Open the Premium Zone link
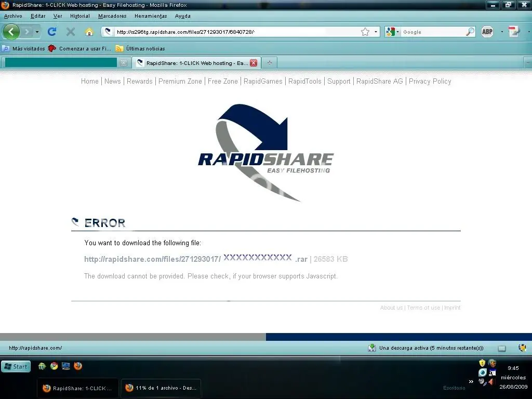Screen dimensions: 532x399 tap(180, 81)
